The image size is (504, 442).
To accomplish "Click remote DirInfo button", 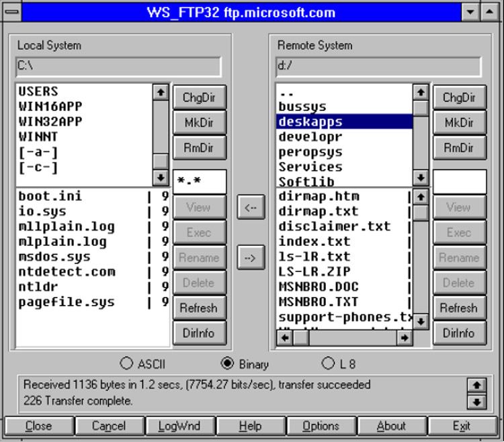I will pos(460,333).
